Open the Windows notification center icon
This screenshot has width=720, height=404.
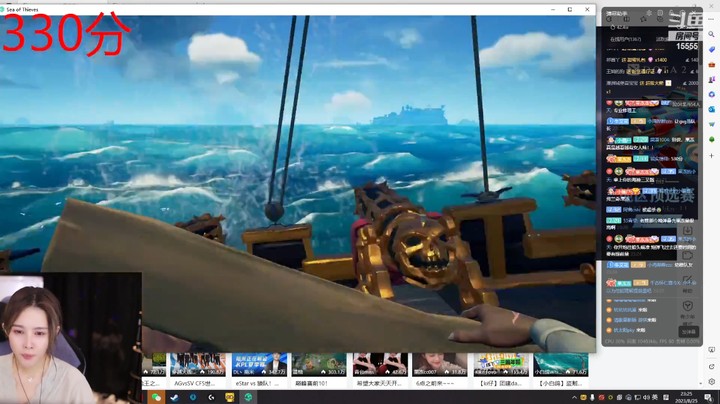[x=709, y=398]
